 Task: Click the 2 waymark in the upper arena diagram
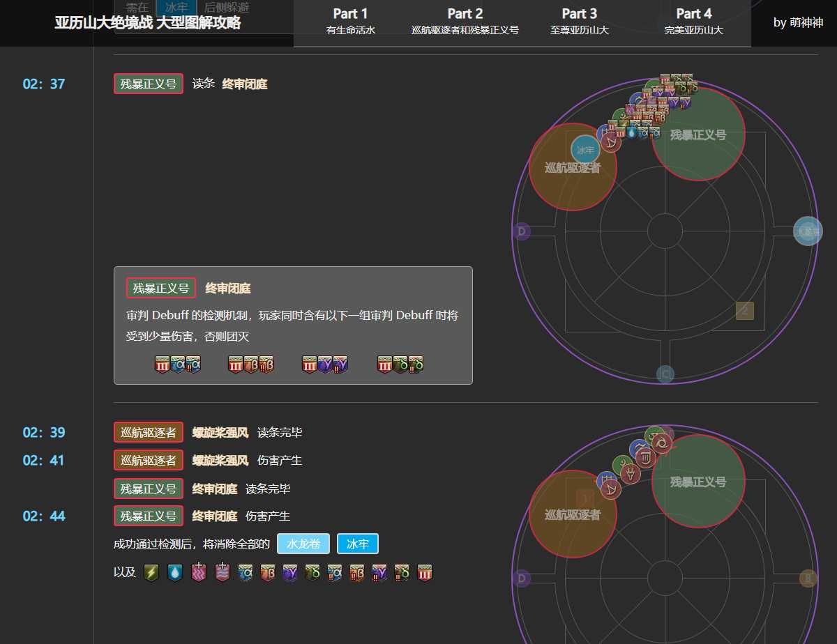(744, 311)
